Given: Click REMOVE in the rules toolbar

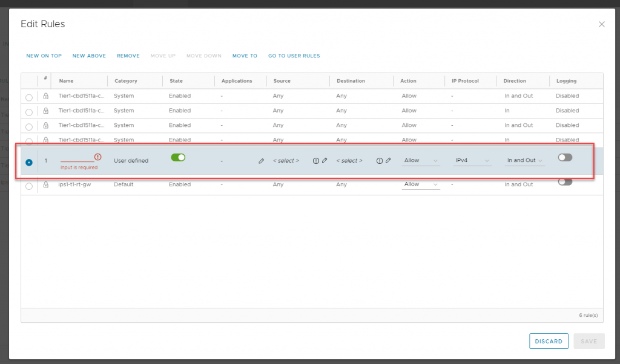Looking at the screenshot, I should coord(128,56).
